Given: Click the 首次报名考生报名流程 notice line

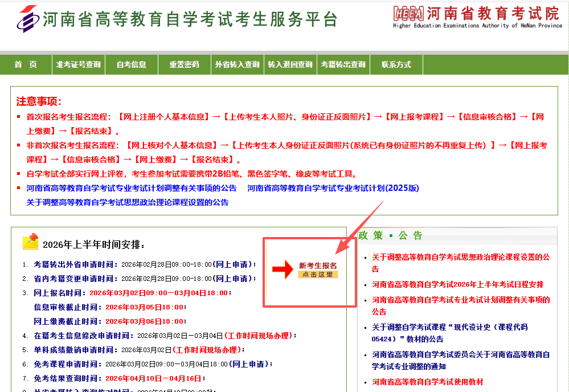Looking at the screenshot, I should [285, 124].
